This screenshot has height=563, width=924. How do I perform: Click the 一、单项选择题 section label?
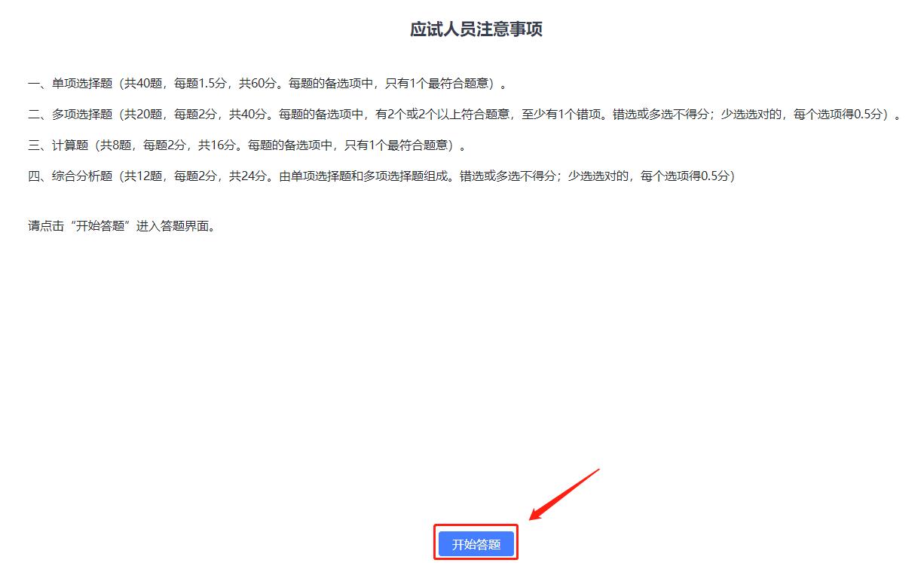click(x=69, y=83)
